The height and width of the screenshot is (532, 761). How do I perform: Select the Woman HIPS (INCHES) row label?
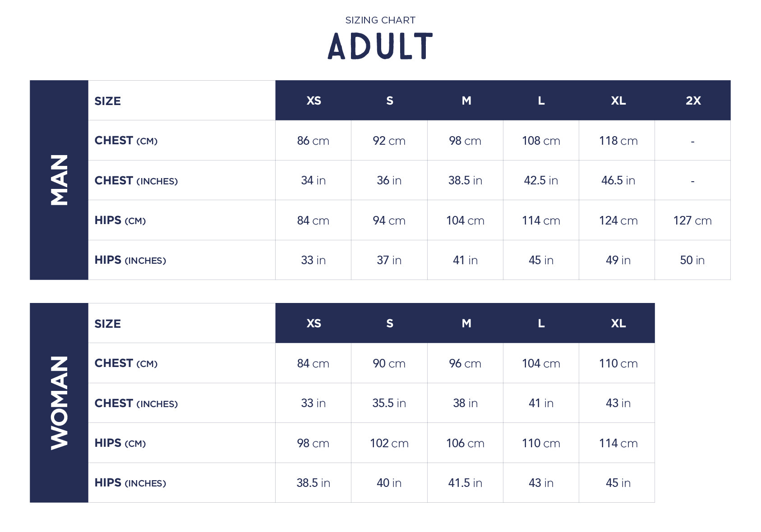[130, 483]
